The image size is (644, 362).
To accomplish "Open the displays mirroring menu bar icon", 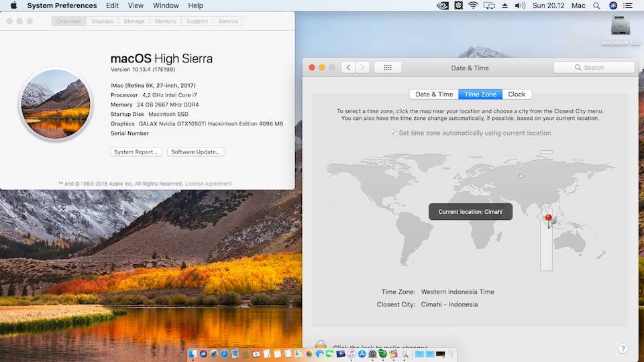I will click(489, 5).
